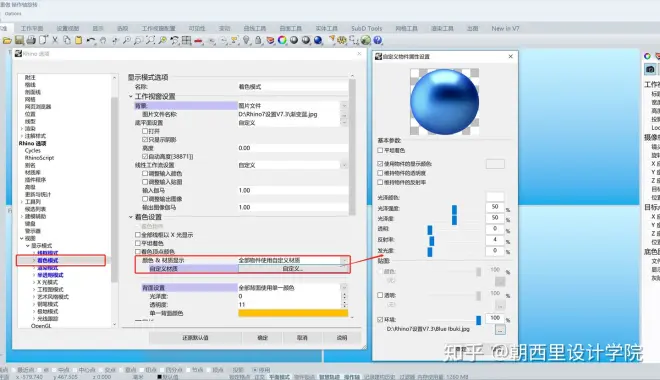This screenshot has width=660, height=380.
Task: Click the gray shaded sphere icon
Action: (x=294, y=40)
